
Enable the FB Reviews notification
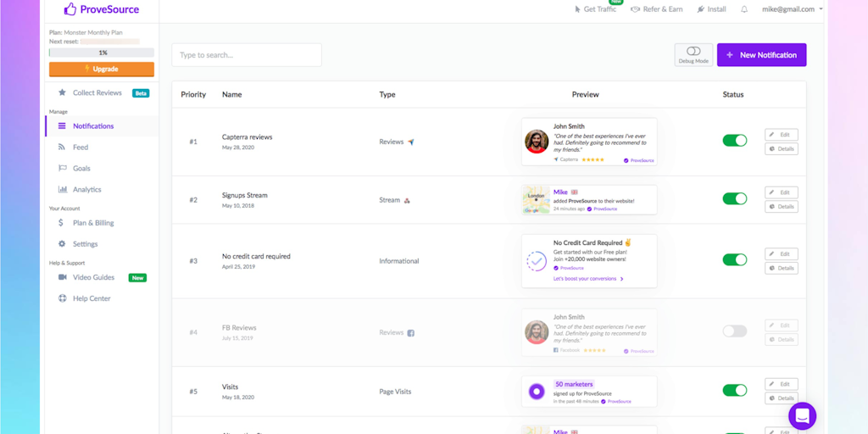click(735, 331)
